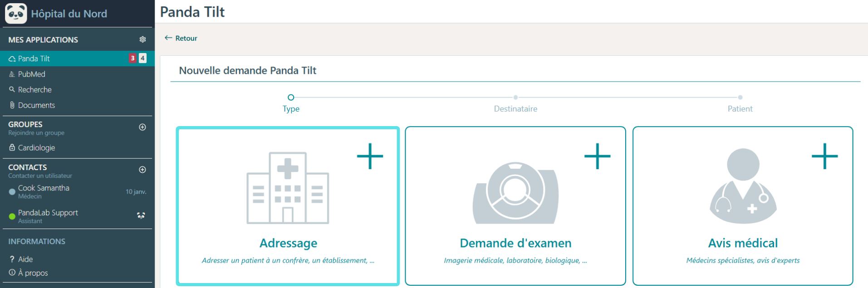Click Contacter un utilisateur text
Viewport: 868px width, 288px height.
pyautogui.click(x=40, y=176)
